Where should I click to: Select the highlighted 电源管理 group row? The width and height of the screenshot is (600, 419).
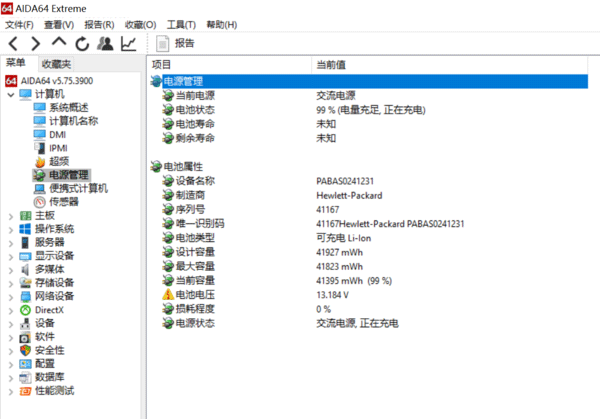click(x=369, y=82)
